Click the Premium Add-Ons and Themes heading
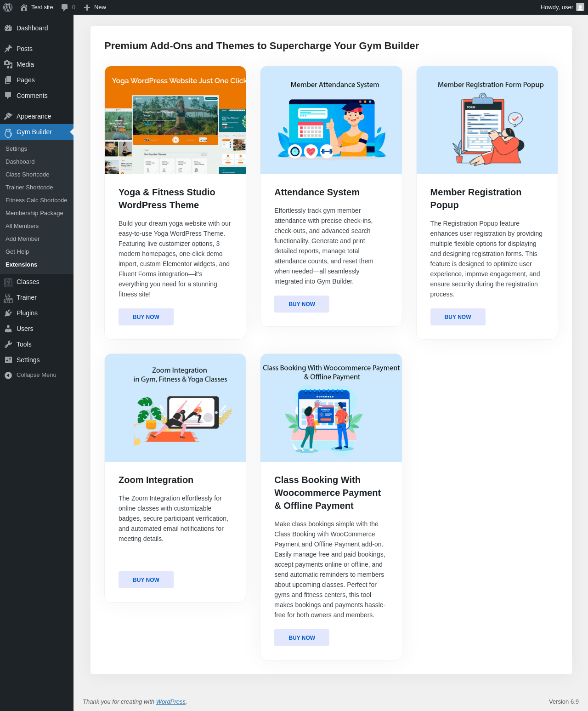This screenshot has height=711, width=588. coord(261,46)
